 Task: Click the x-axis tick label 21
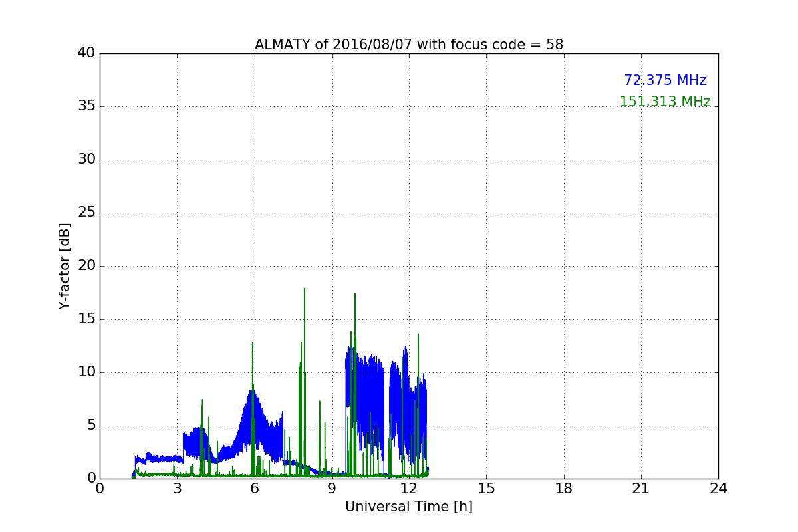[641, 489]
